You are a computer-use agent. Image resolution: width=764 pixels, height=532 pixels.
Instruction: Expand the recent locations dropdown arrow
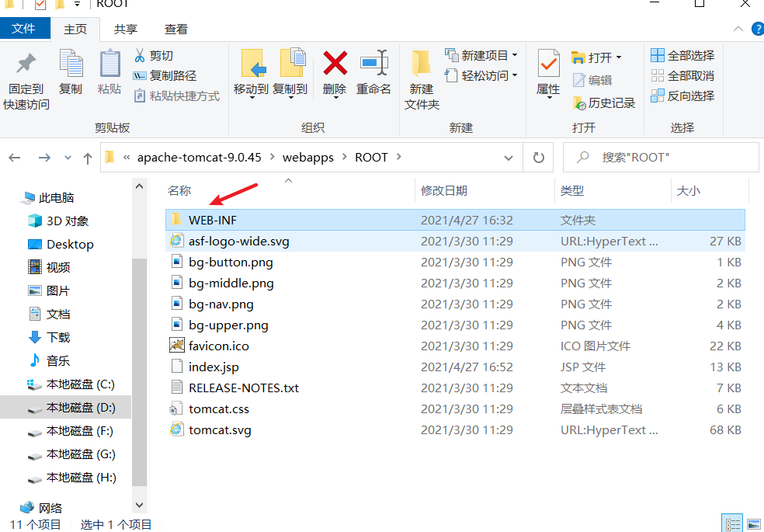[68, 158]
